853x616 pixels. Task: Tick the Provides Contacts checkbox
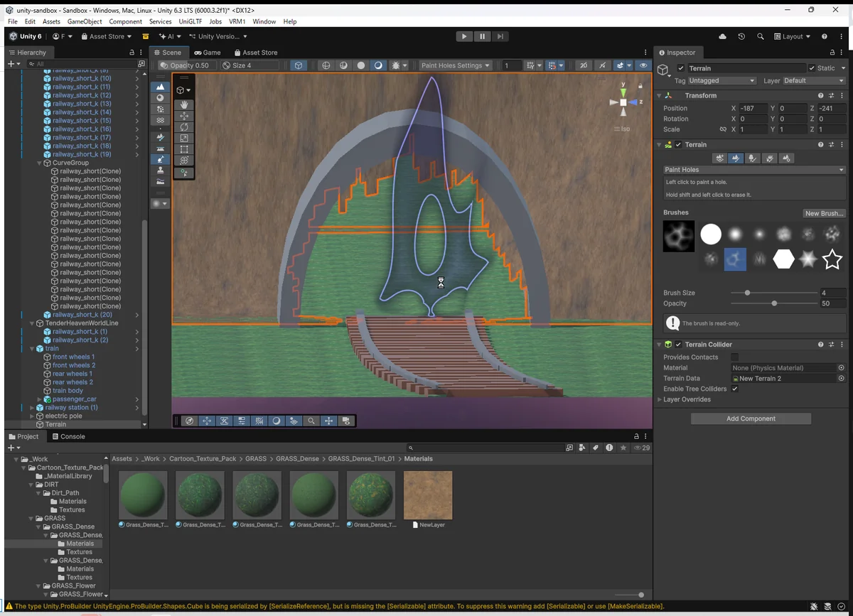tap(734, 357)
